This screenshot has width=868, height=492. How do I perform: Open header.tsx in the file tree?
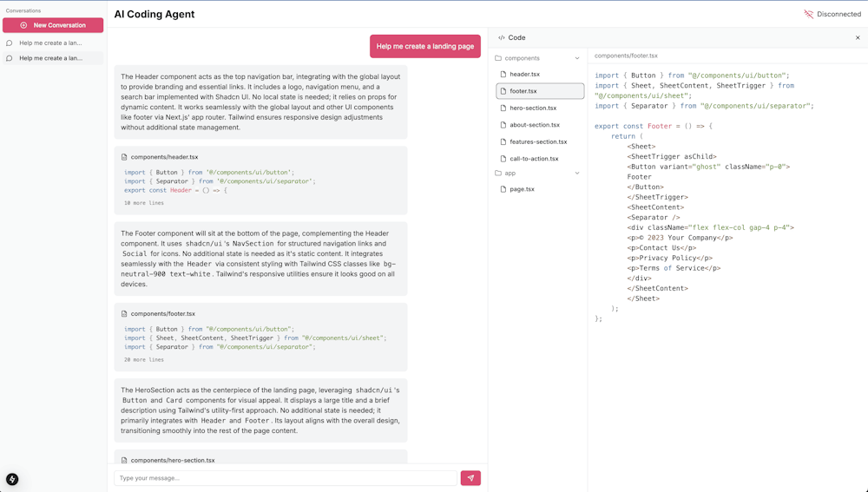tap(524, 75)
